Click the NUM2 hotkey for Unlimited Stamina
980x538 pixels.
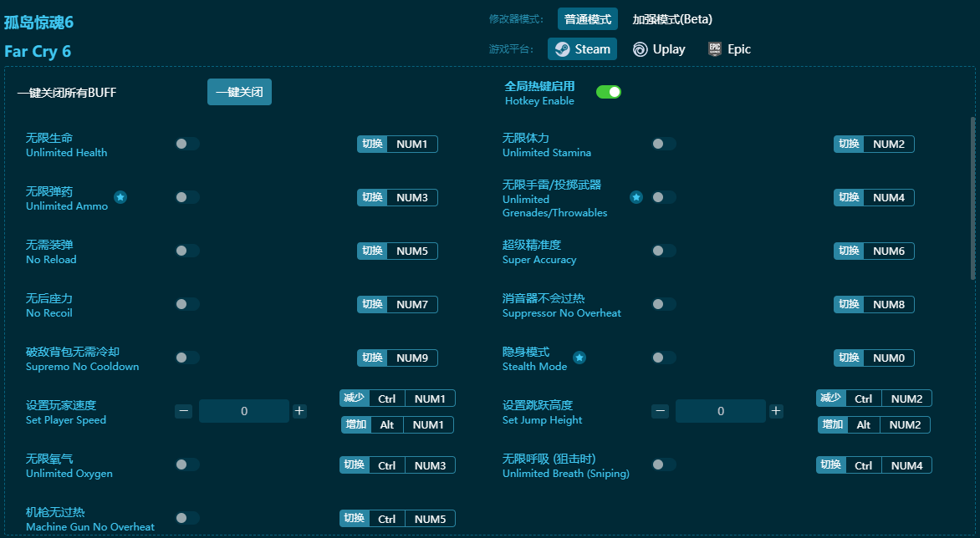tap(874, 145)
